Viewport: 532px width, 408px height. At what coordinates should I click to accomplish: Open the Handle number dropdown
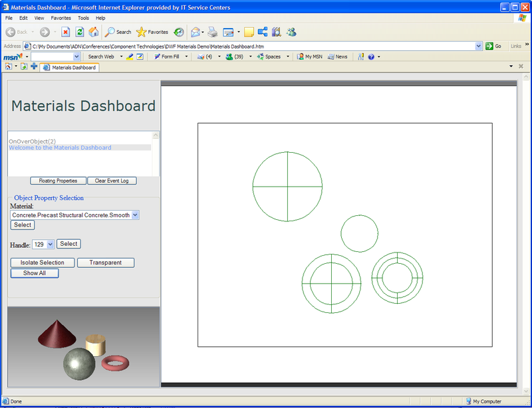(51, 245)
